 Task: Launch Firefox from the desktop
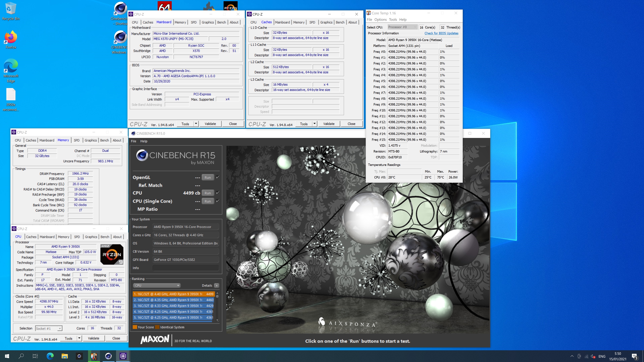[11, 40]
